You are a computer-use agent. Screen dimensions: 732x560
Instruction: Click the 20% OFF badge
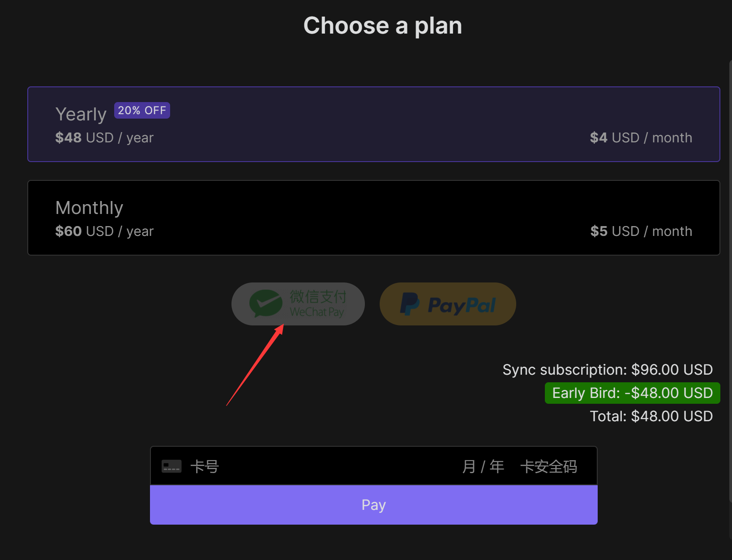tap(142, 111)
